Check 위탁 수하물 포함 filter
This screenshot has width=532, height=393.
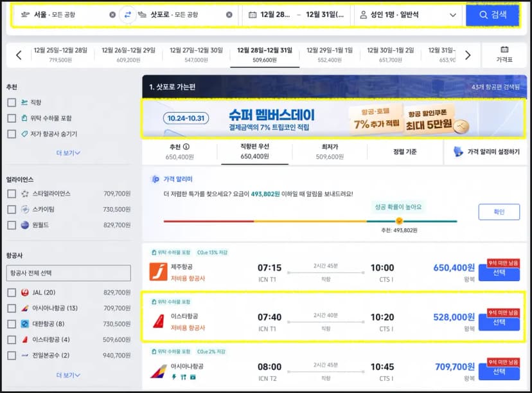click(x=12, y=118)
